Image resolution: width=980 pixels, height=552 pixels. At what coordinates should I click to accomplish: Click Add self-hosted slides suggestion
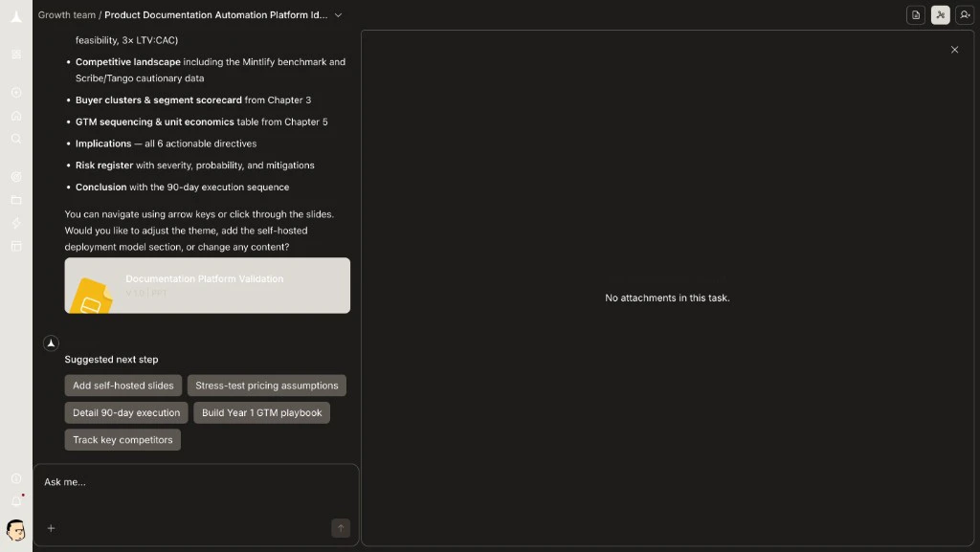[x=122, y=386]
